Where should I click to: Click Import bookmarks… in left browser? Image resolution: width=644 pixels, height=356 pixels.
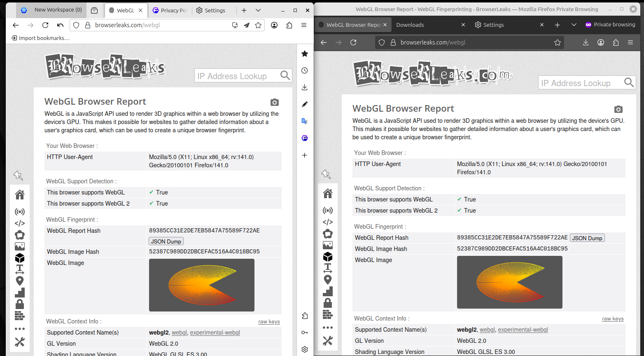point(40,38)
